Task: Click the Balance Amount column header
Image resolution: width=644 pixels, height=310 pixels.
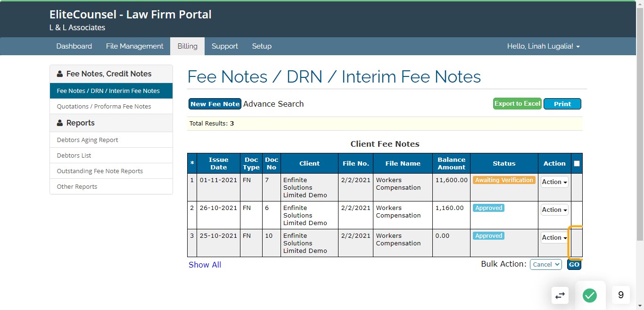Action: 451,163
